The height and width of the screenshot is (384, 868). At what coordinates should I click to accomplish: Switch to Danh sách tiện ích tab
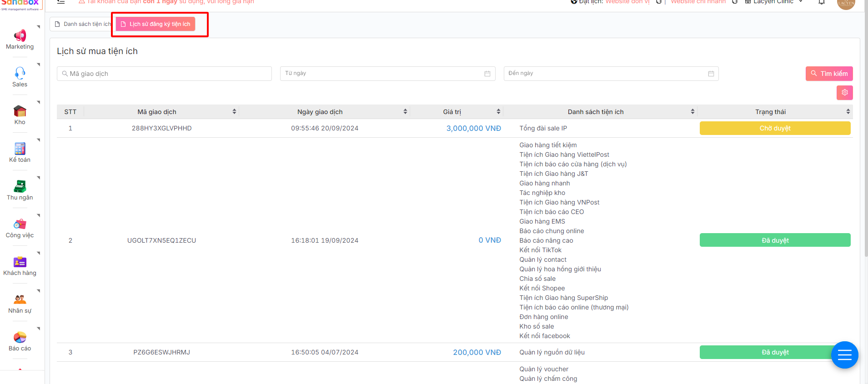[83, 24]
